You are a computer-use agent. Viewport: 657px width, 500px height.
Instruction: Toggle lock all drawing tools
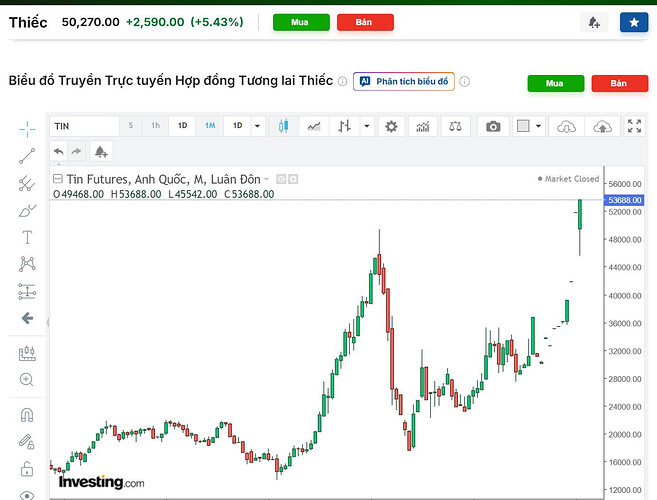pos(27,469)
